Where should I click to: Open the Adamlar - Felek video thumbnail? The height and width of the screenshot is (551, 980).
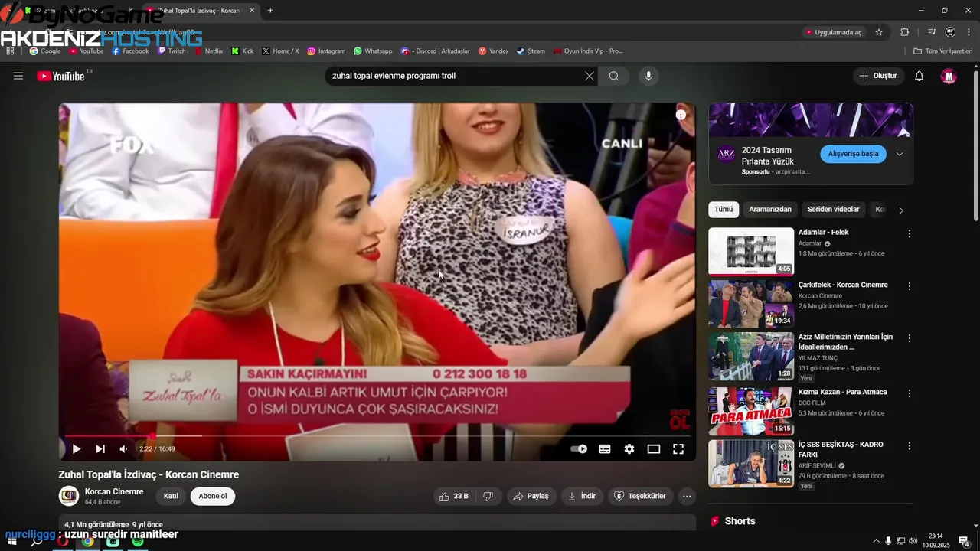click(751, 251)
